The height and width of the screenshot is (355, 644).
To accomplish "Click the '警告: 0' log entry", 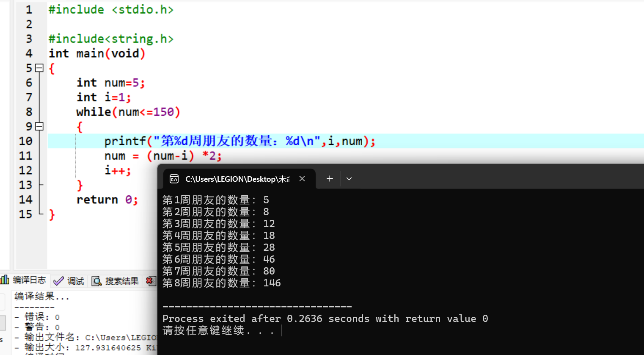I will [x=37, y=327].
